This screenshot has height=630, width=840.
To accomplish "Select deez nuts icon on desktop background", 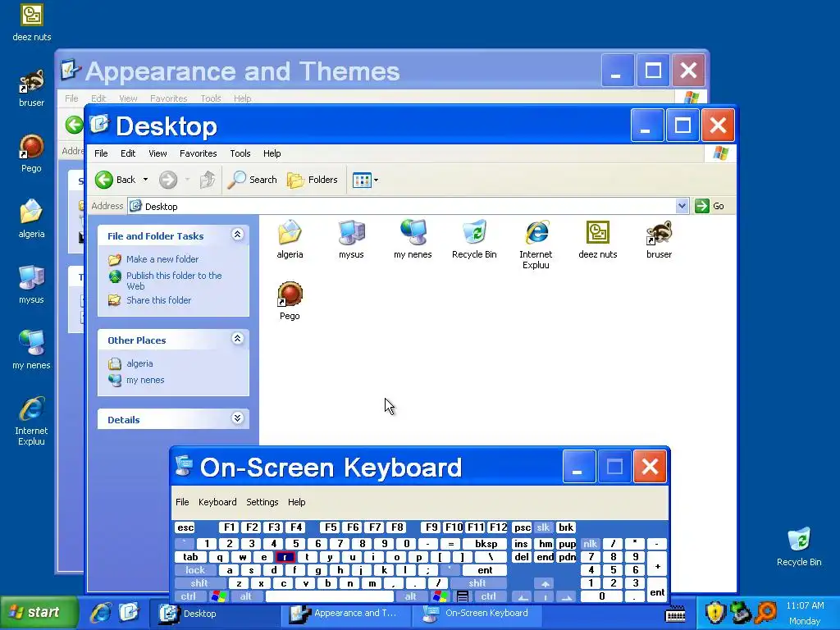I will click(32, 22).
